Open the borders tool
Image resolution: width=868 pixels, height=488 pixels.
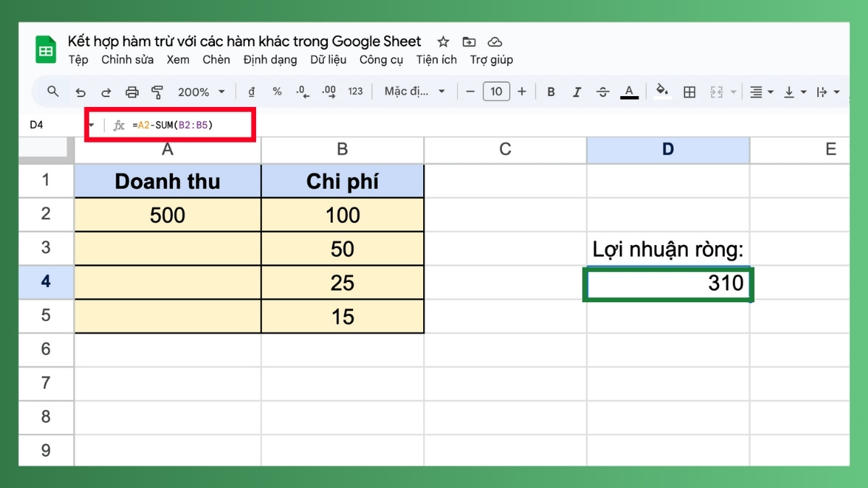689,92
